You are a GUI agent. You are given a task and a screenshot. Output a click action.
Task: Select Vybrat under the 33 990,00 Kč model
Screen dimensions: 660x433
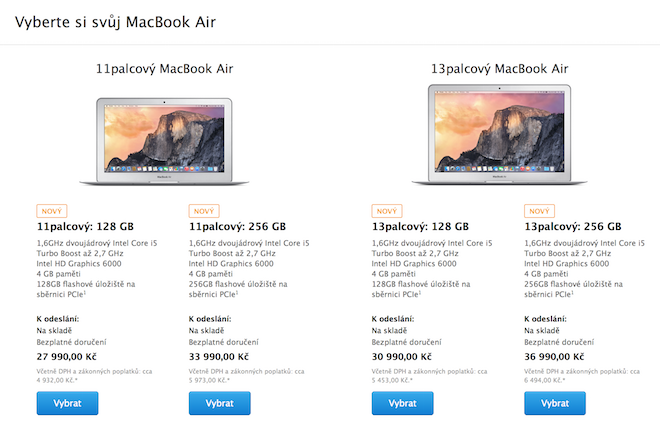(x=219, y=403)
